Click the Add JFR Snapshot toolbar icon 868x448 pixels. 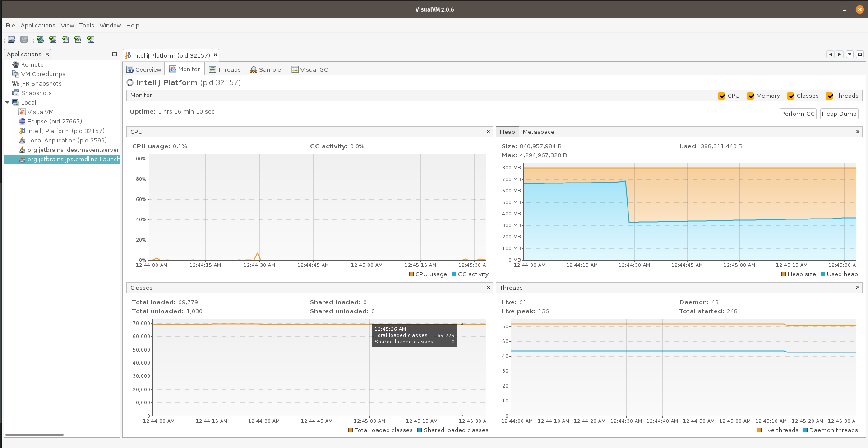78,40
